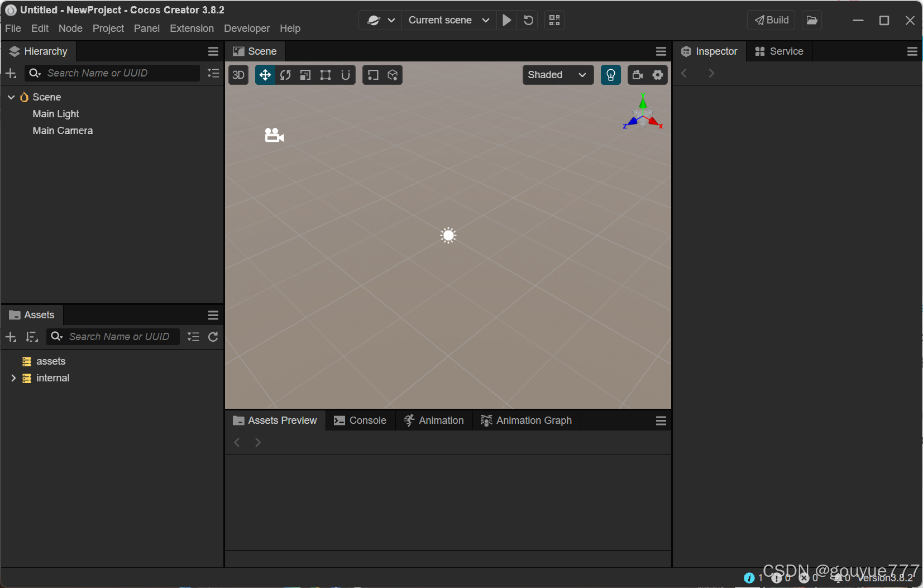Select the Scale transform tool
The image size is (923, 588).
(305, 75)
